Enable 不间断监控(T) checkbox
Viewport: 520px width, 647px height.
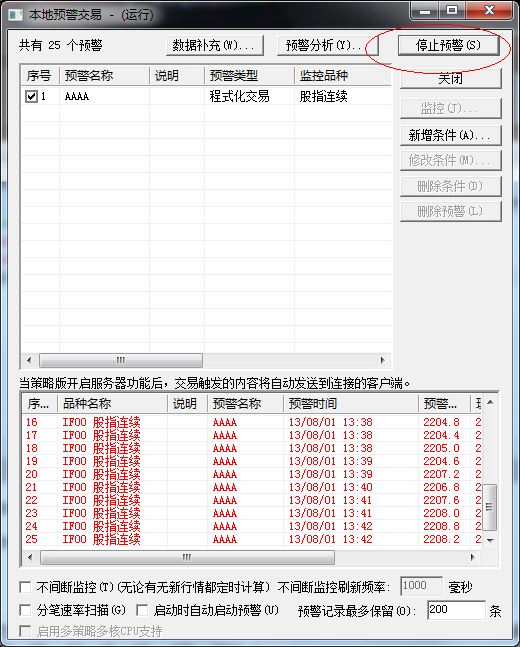(26, 587)
